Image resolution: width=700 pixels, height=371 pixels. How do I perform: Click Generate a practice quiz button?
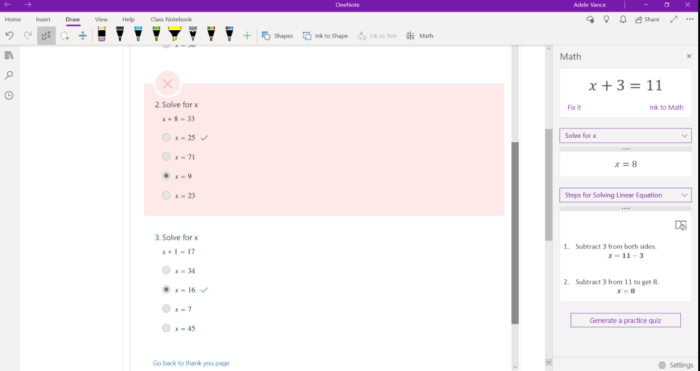click(625, 320)
